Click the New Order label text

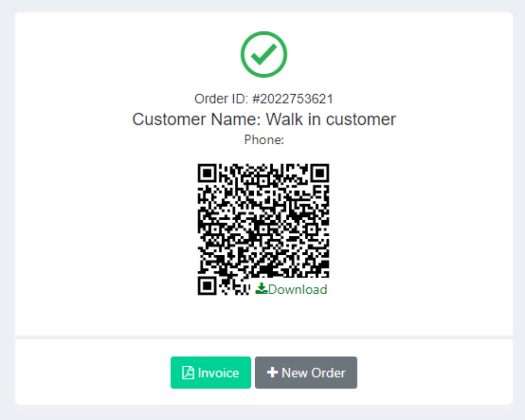pos(314,373)
